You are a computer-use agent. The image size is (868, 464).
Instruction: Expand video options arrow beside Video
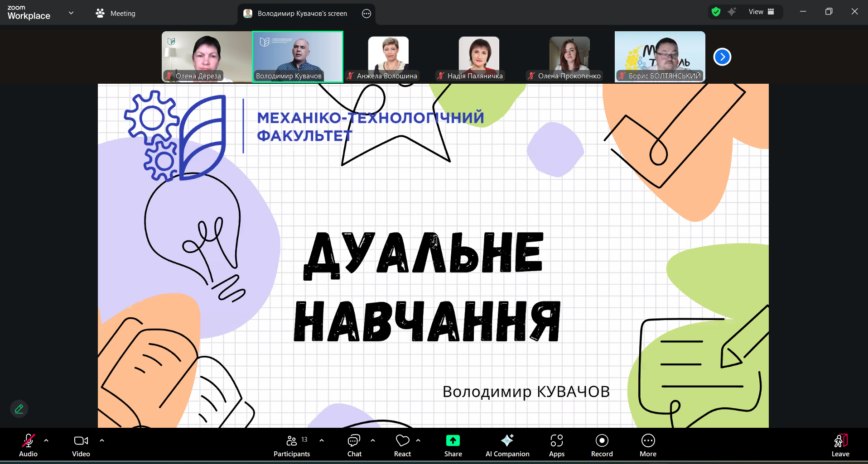coord(102,440)
